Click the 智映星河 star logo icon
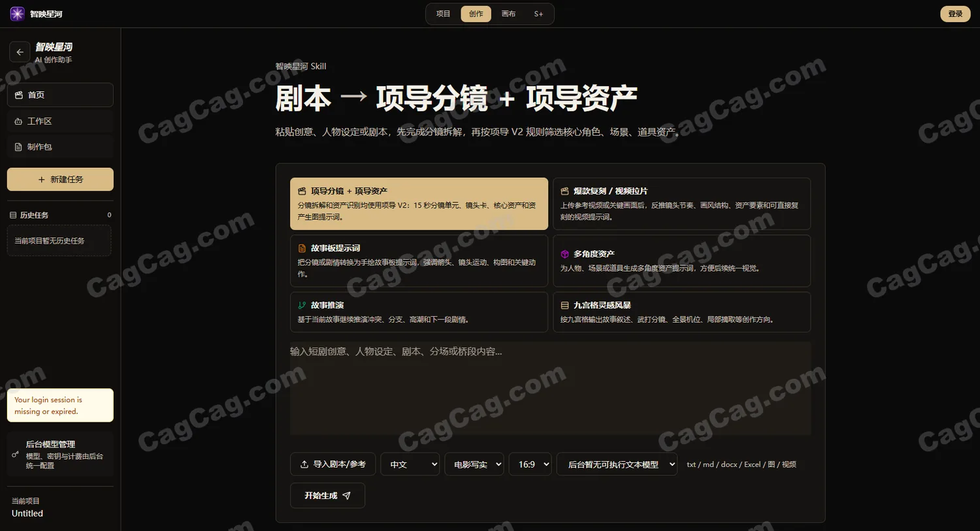 point(17,14)
